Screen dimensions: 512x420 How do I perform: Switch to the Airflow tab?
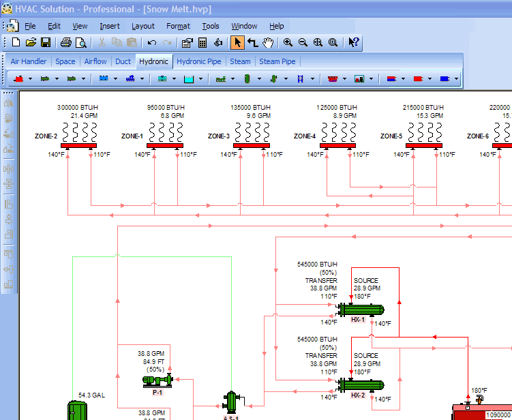(x=95, y=61)
